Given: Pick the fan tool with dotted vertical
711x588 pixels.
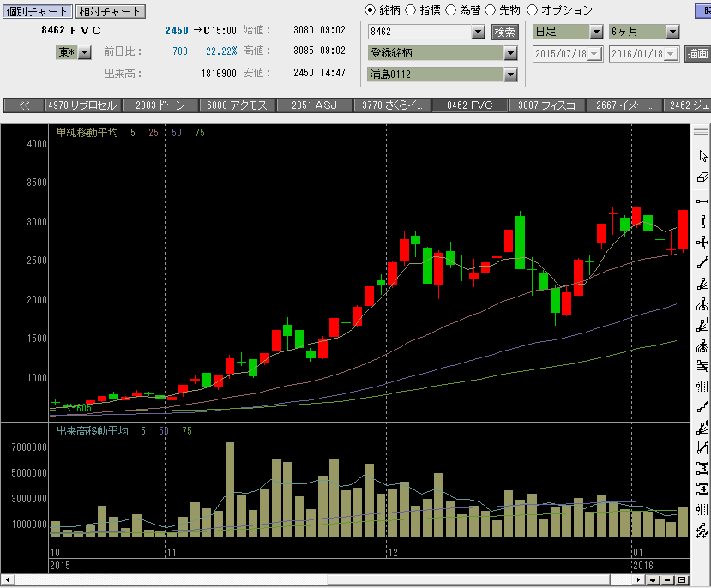Looking at the screenshot, I should point(702,325).
